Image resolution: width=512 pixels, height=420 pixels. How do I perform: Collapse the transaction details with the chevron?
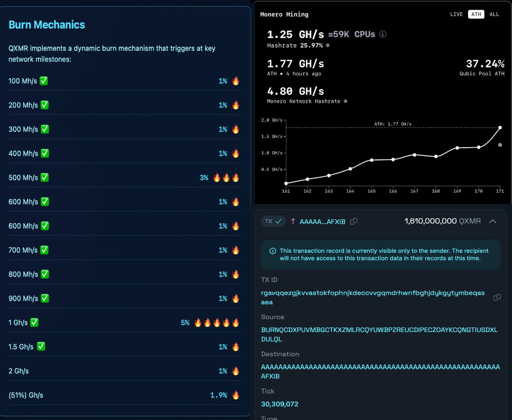pyautogui.click(x=492, y=221)
